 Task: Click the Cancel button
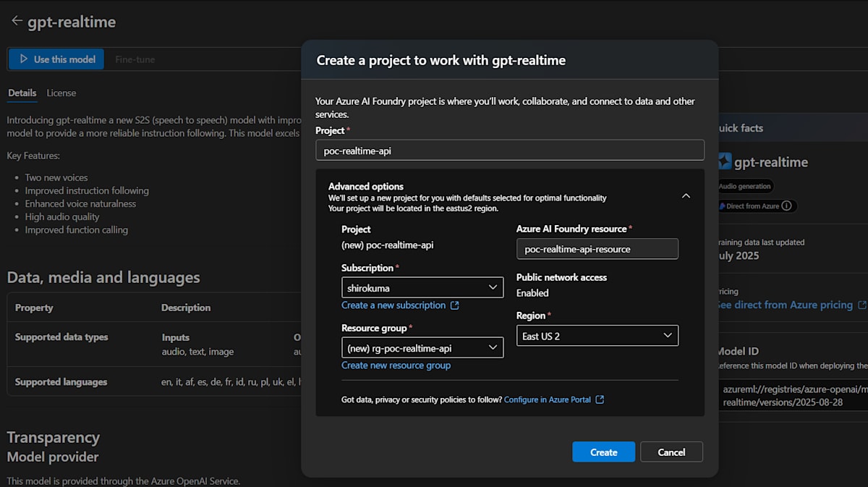(671, 452)
